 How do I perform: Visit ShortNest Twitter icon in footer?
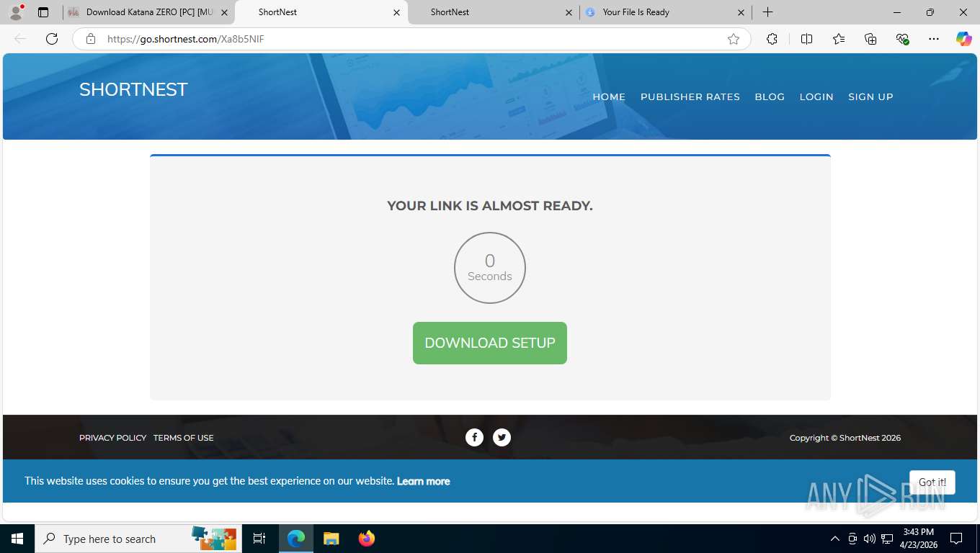click(x=502, y=437)
